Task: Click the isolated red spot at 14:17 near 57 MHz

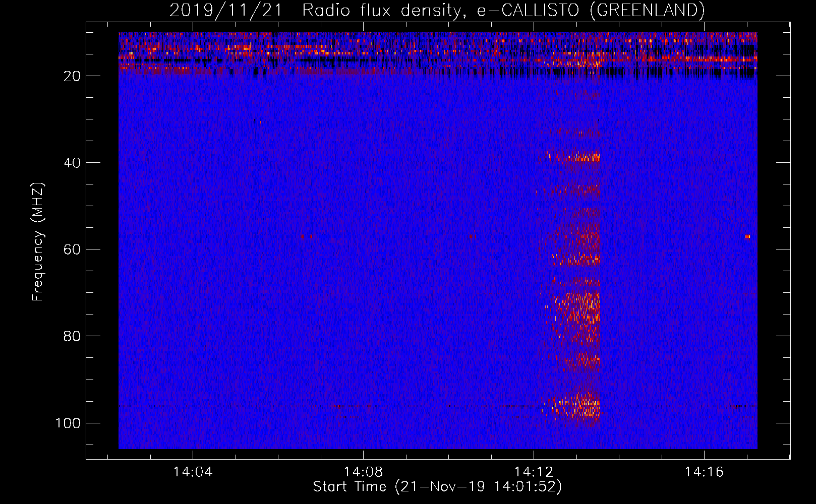Action: 747,236
